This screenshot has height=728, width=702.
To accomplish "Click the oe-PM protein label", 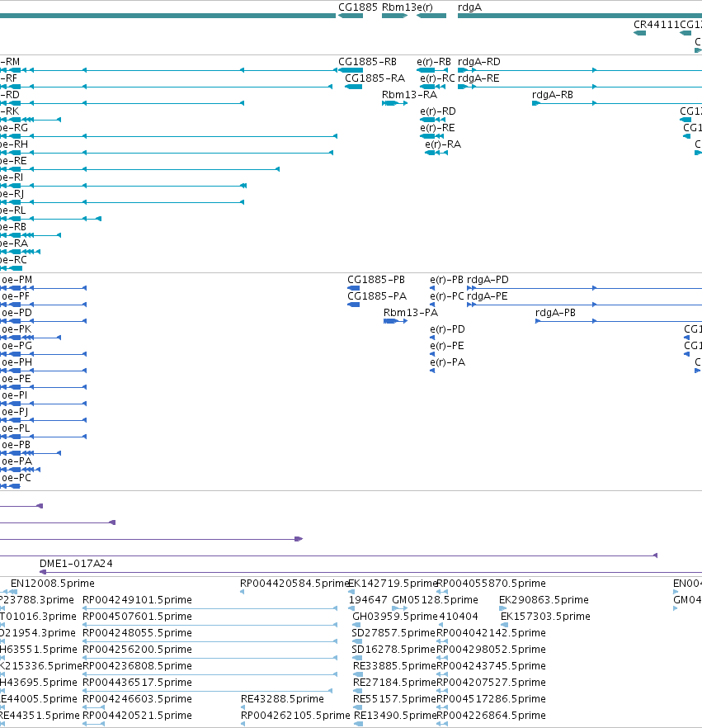I will point(16,280).
